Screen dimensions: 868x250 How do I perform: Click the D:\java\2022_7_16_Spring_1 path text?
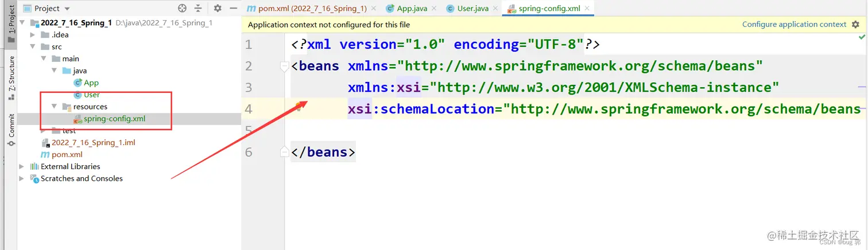164,23
